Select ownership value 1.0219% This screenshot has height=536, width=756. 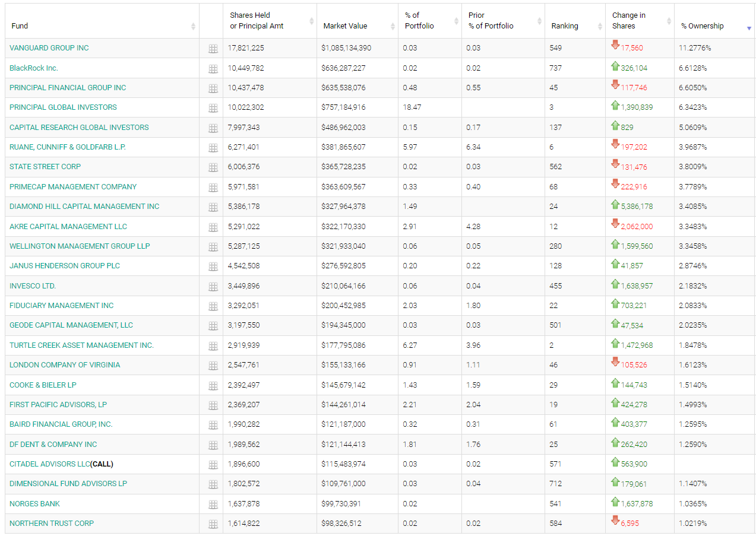click(x=693, y=524)
